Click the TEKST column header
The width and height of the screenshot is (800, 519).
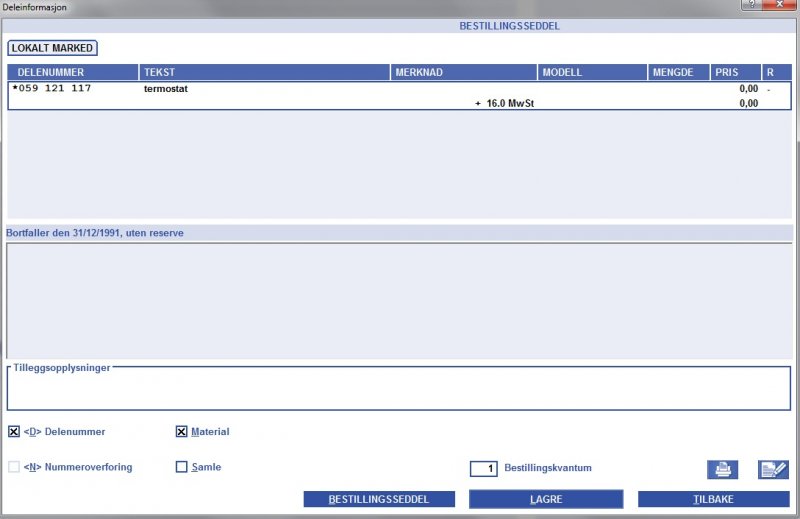point(264,73)
